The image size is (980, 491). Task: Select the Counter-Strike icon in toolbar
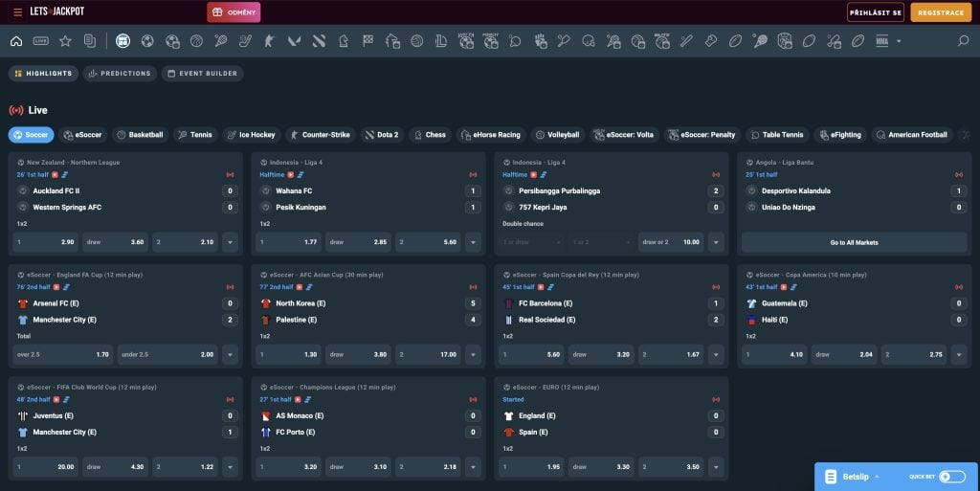269,41
